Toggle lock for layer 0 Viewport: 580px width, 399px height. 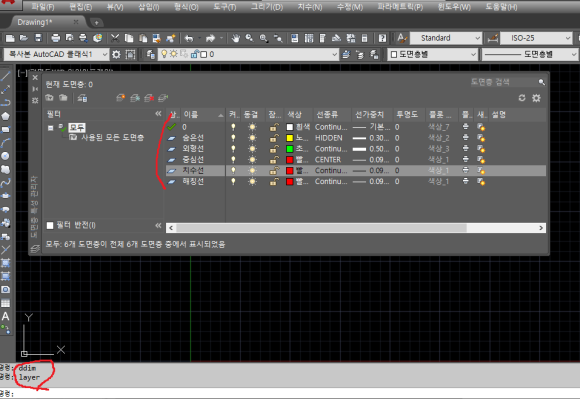point(274,127)
